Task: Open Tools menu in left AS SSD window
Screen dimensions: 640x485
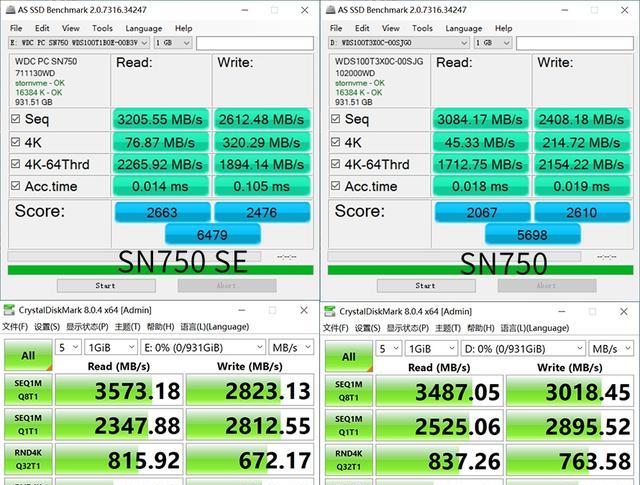Action: click(102, 28)
